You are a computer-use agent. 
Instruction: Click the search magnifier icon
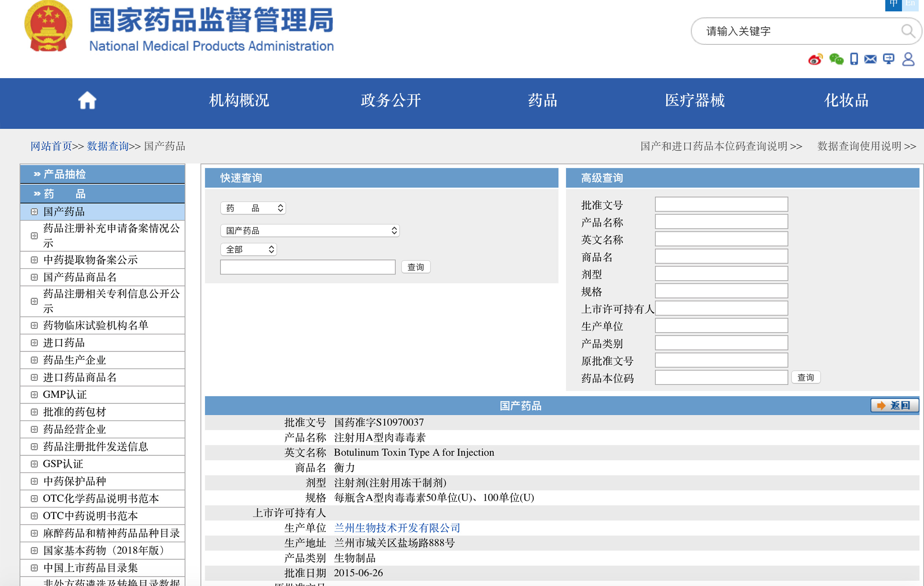[x=908, y=31]
